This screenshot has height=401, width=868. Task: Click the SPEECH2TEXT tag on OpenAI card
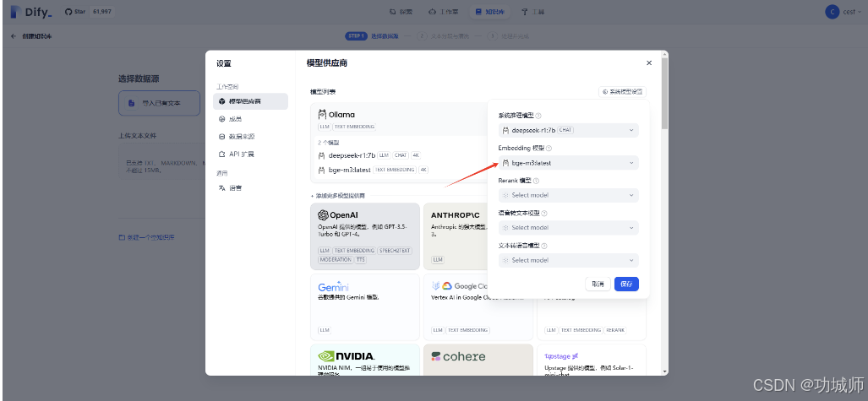(396, 251)
